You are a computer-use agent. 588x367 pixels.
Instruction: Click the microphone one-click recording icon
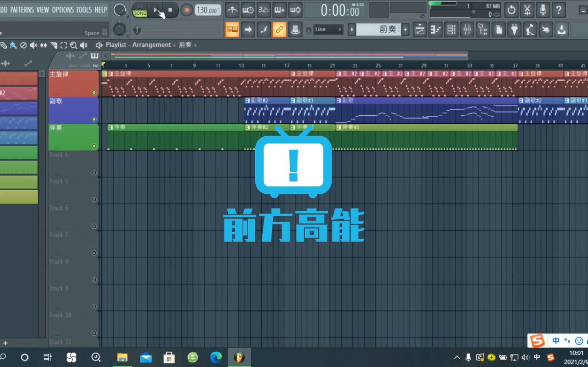pos(543,10)
